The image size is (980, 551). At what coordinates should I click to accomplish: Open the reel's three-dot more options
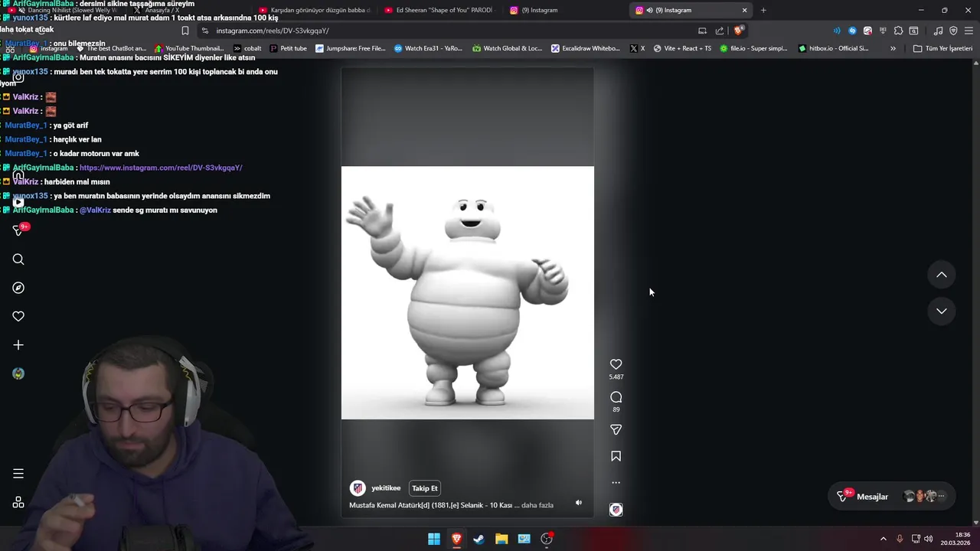616,483
